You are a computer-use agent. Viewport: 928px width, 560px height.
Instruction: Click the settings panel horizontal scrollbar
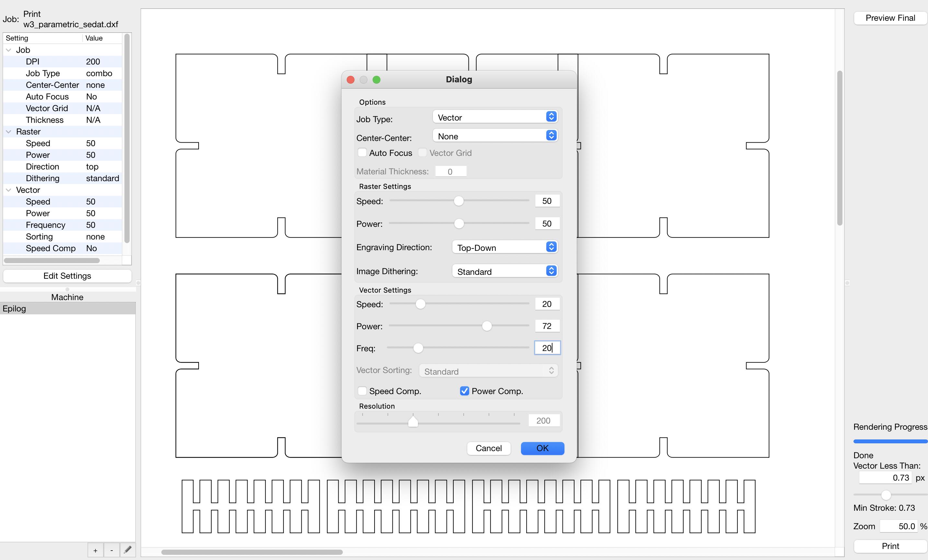[52, 260]
